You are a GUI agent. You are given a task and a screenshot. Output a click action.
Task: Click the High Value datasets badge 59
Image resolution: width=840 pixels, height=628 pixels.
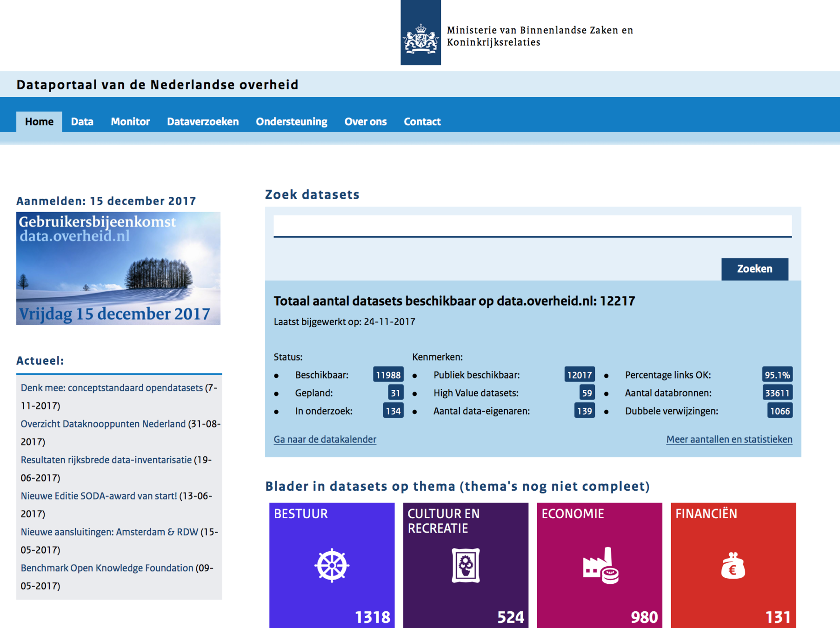(x=587, y=393)
